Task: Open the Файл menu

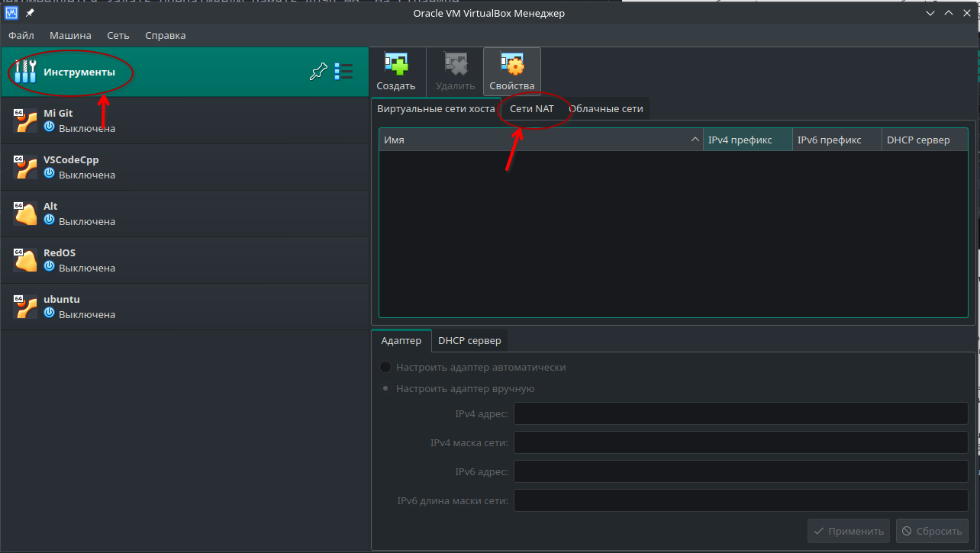Action: tap(21, 35)
